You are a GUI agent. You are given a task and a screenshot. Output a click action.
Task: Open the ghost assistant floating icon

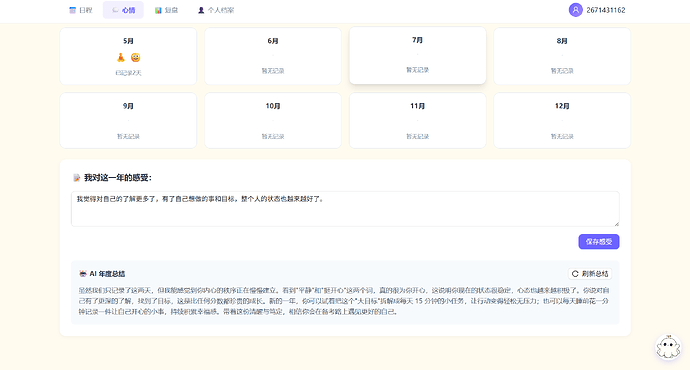pos(668,348)
